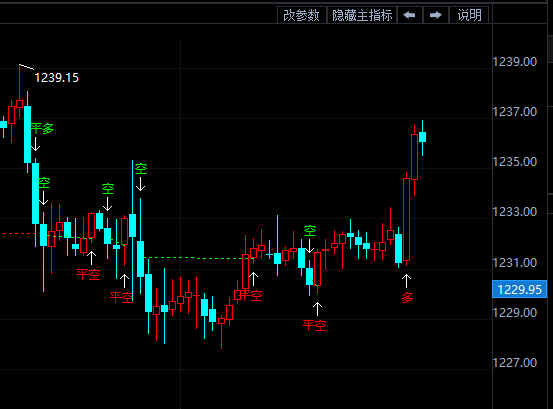Select the highest green 空 signal label

pos(141,169)
